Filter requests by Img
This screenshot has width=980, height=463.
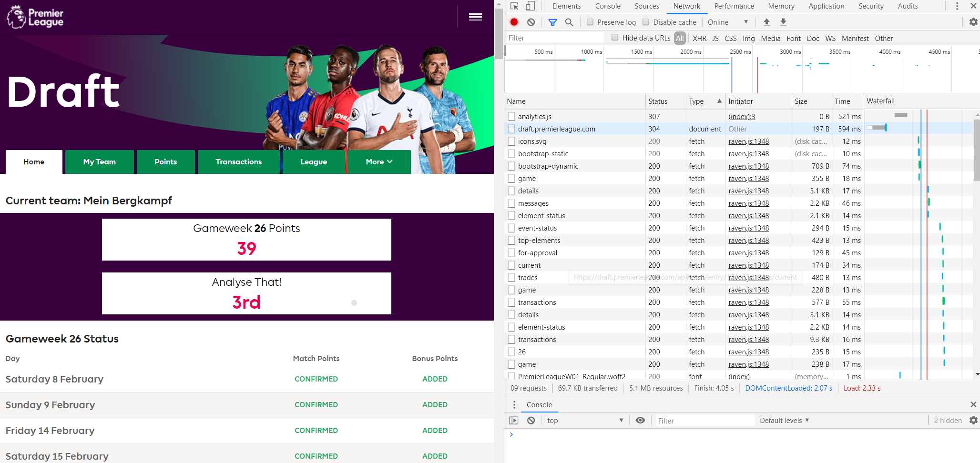[x=749, y=38]
